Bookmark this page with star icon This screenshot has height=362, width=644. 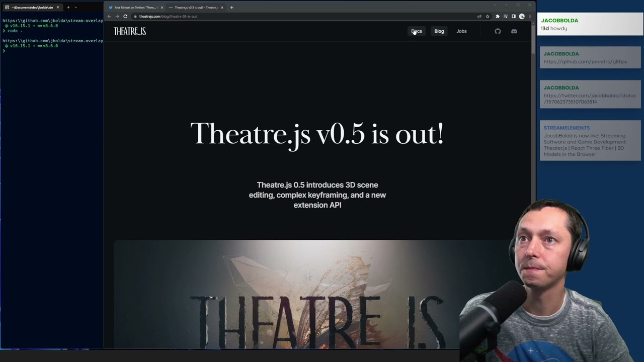tap(488, 16)
